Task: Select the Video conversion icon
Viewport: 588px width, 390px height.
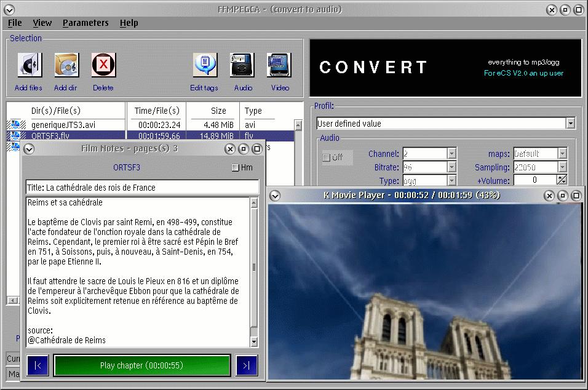Action: 279,65
